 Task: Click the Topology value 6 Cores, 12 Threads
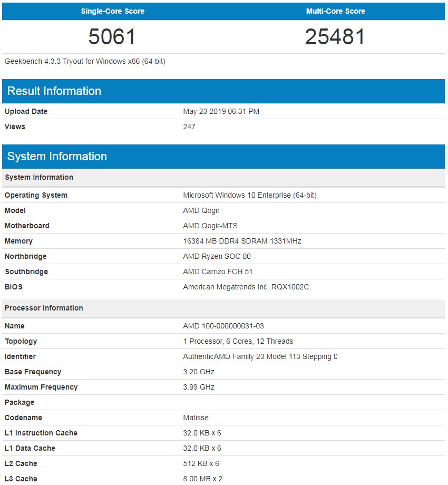tap(238, 341)
